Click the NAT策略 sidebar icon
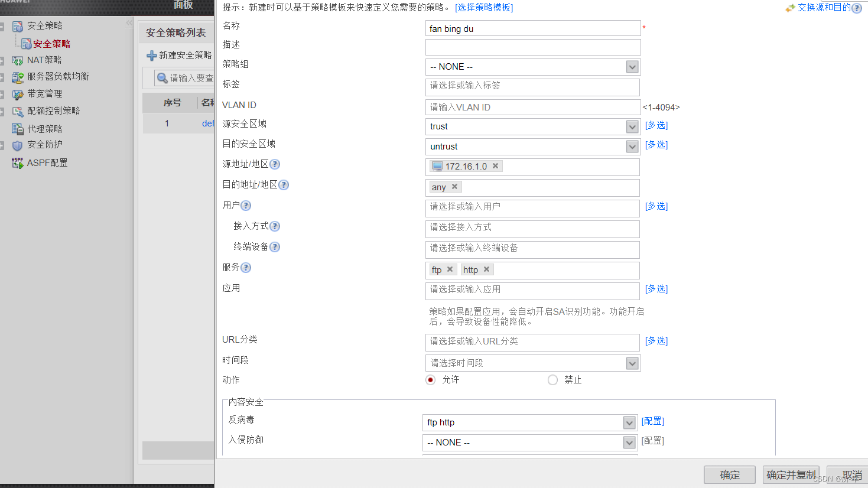Screen dimensions: 868x488 tap(18, 60)
